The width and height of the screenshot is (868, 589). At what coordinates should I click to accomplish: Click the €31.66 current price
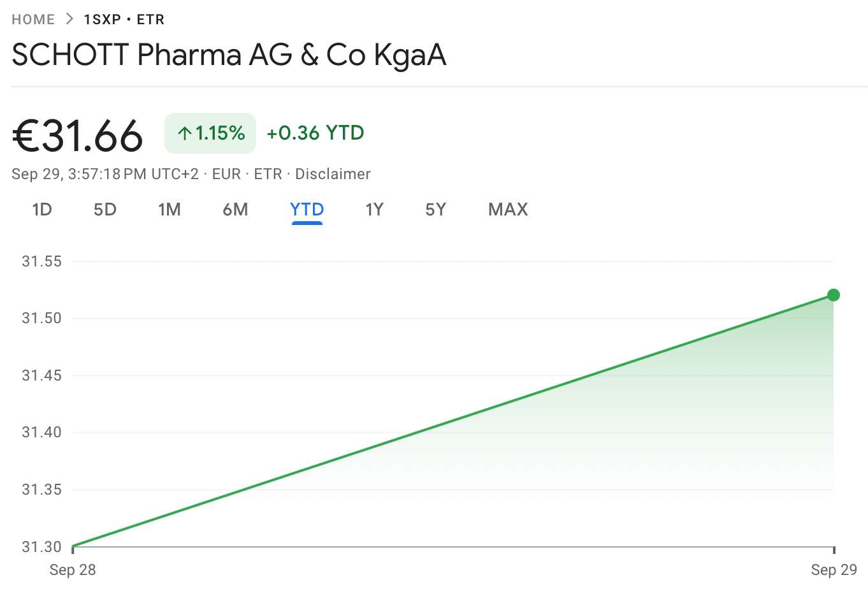(x=78, y=136)
